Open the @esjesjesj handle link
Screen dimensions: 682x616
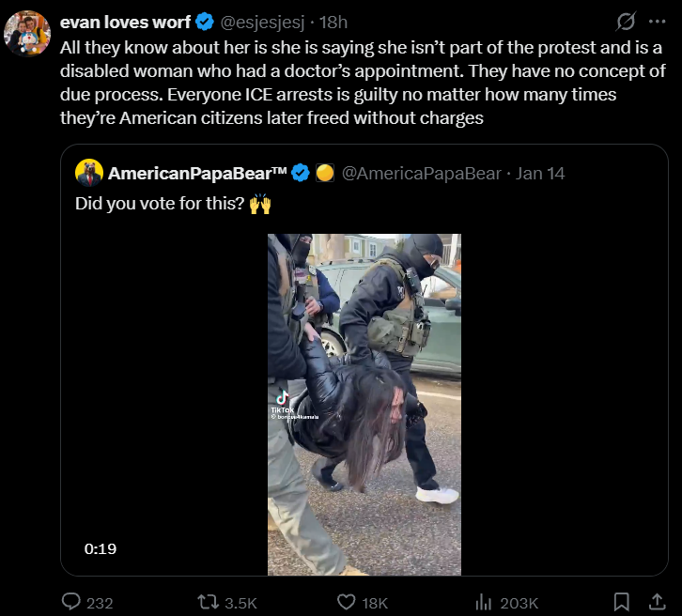264,23
